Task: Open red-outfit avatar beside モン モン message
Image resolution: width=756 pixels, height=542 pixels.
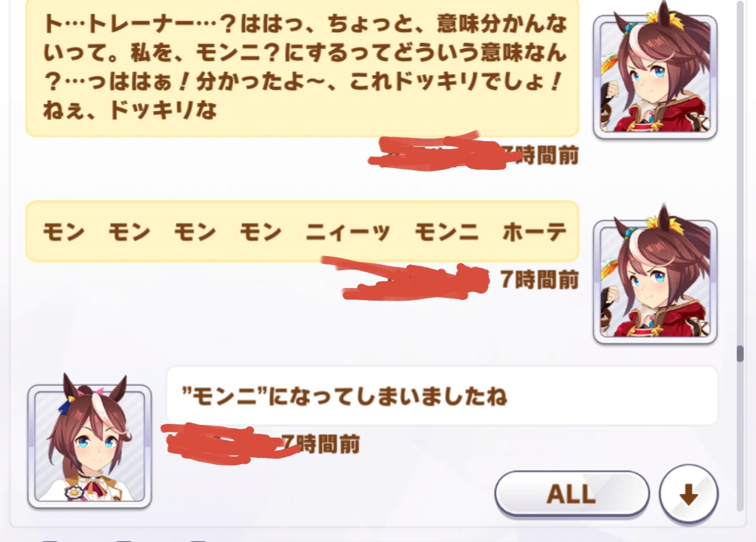Action: 655,282
